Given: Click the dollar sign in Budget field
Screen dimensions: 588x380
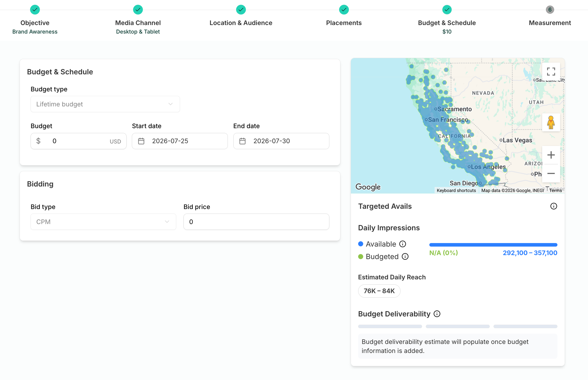Looking at the screenshot, I should point(38,141).
